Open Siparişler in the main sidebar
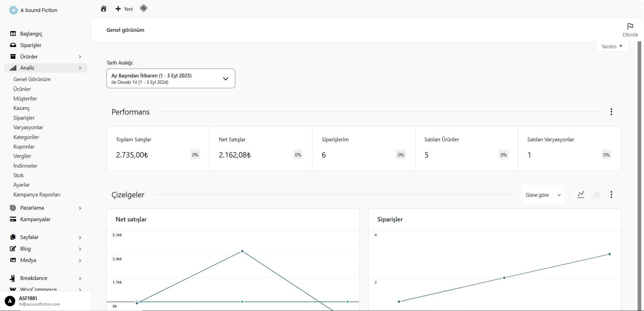 (31, 45)
